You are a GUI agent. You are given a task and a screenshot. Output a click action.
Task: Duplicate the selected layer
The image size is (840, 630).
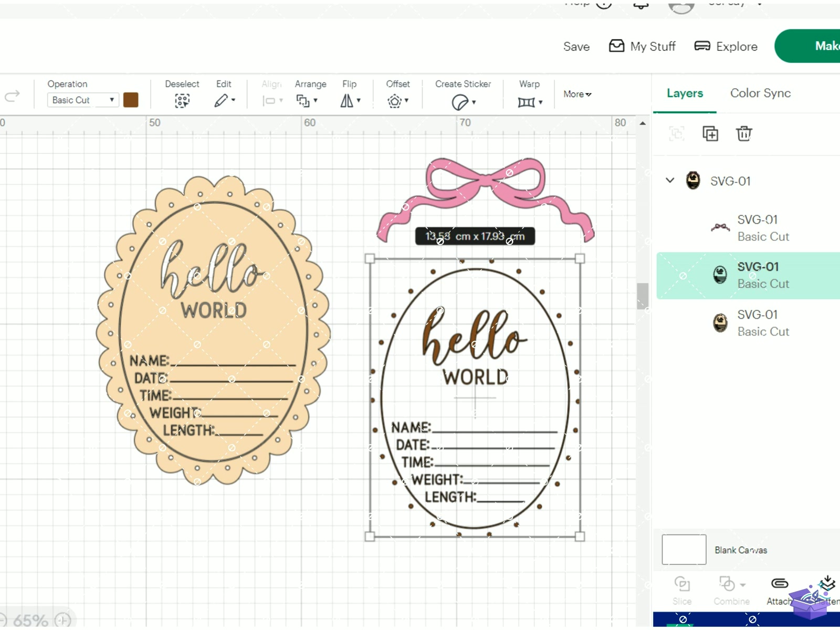710,134
